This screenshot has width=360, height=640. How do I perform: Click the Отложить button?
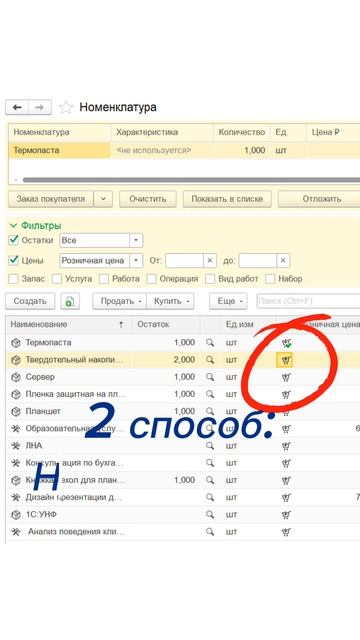pos(319,199)
